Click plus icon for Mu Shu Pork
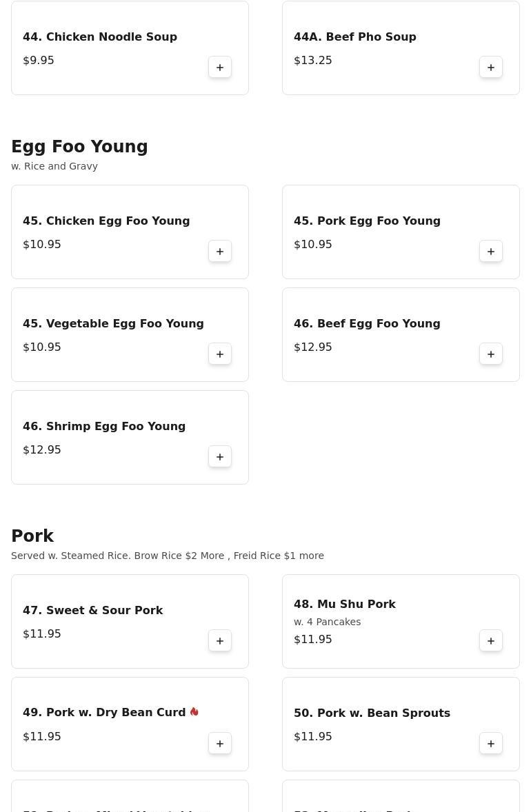531x812 pixels. pos(491,641)
